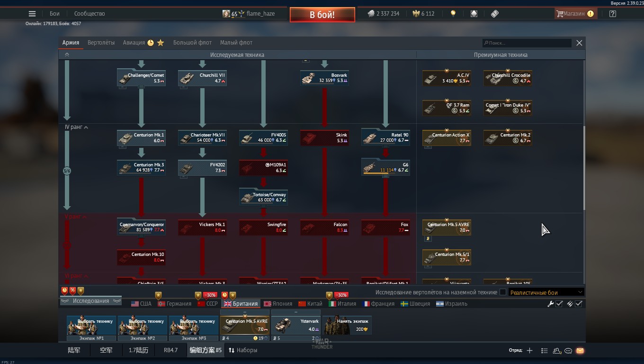Viewport: 644px width, 364px height.
Task: Select the Churchill Crocodile premium card
Action: tap(508, 78)
